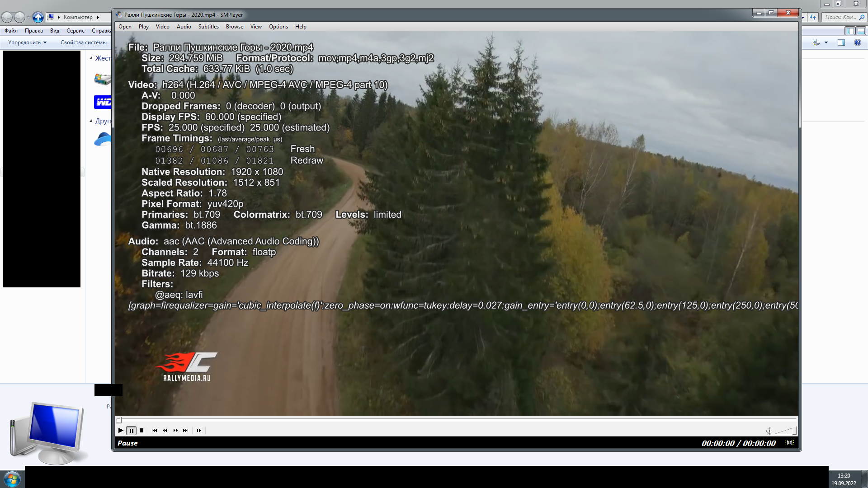The height and width of the screenshot is (488, 868).
Task: Open the Help menu entry
Action: pyautogui.click(x=301, y=27)
